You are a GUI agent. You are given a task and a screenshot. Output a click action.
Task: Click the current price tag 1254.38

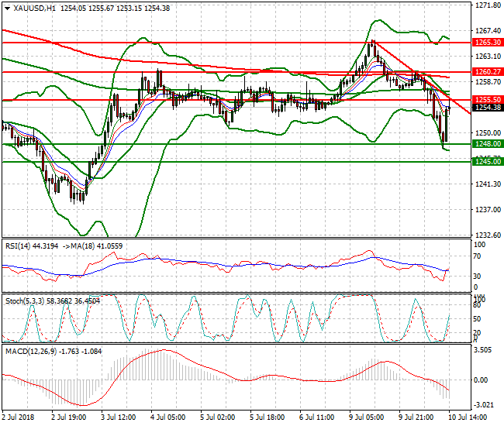487,108
